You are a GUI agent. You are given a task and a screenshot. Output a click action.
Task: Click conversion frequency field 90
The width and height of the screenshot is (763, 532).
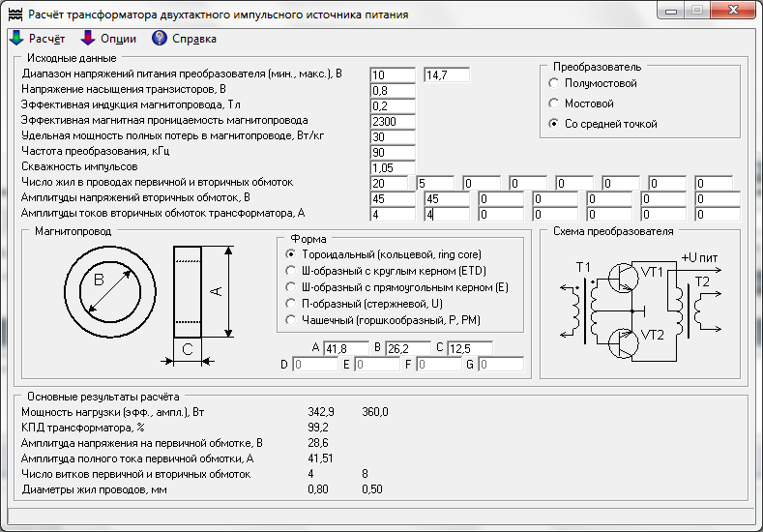point(393,153)
